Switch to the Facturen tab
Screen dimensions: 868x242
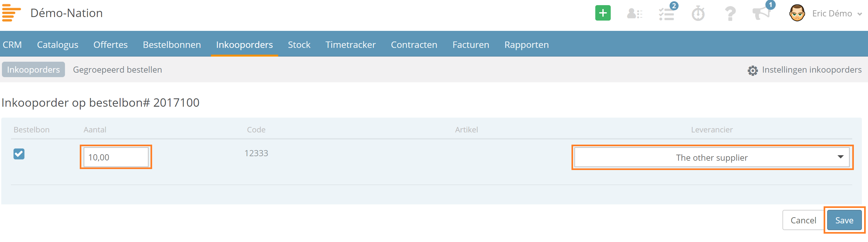(471, 44)
